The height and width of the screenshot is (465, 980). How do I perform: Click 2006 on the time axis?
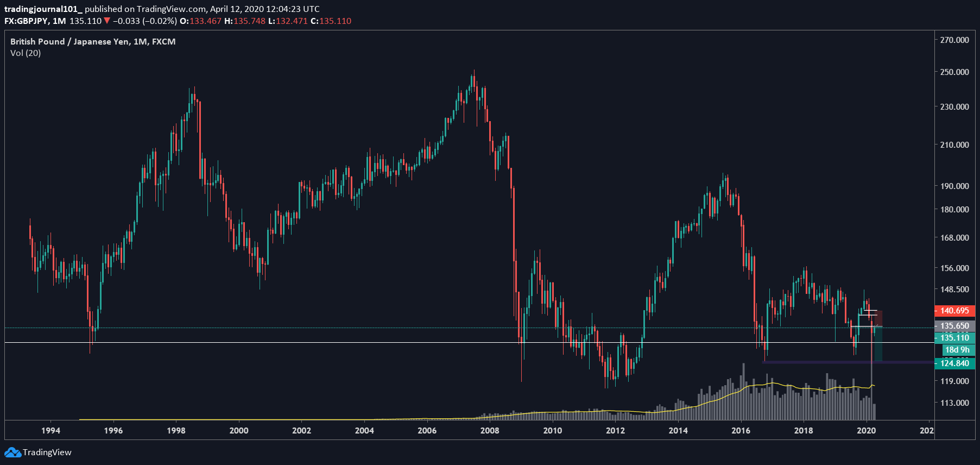tap(427, 430)
